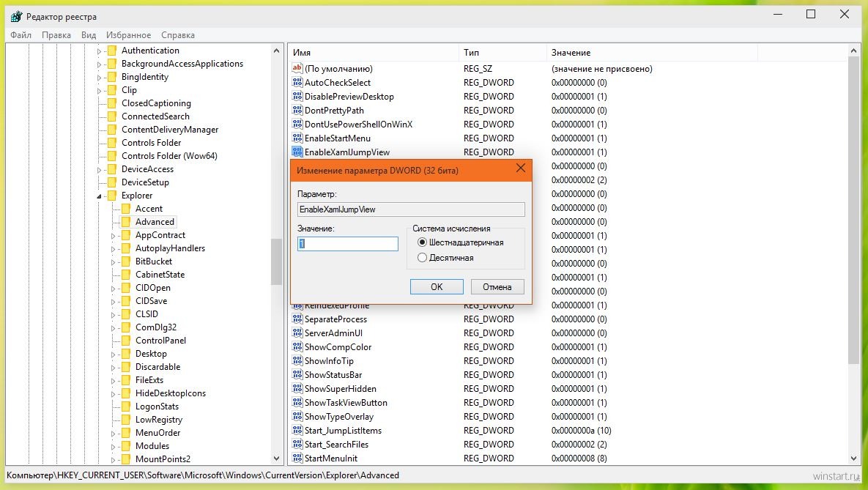
Task: Select the ServerAdminUI DWORD icon
Action: 297,333
